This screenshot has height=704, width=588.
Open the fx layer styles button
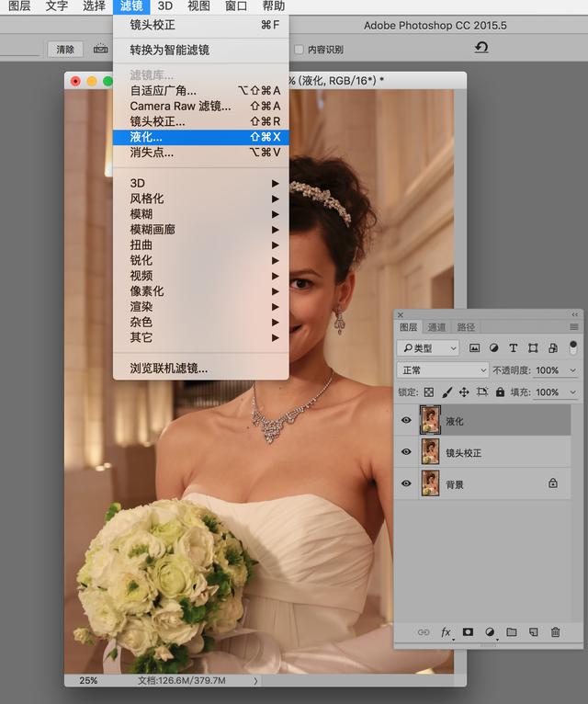click(446, 632)
